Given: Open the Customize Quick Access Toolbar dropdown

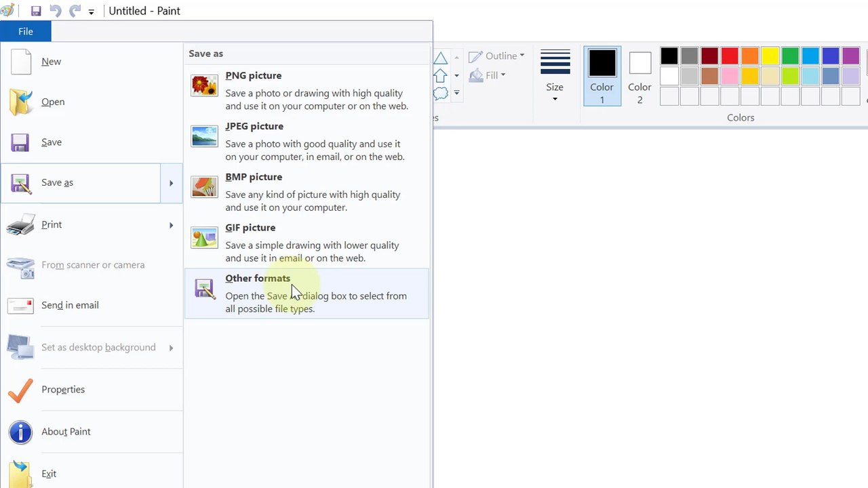Looking at the screenshot, I should click(91, 12).
